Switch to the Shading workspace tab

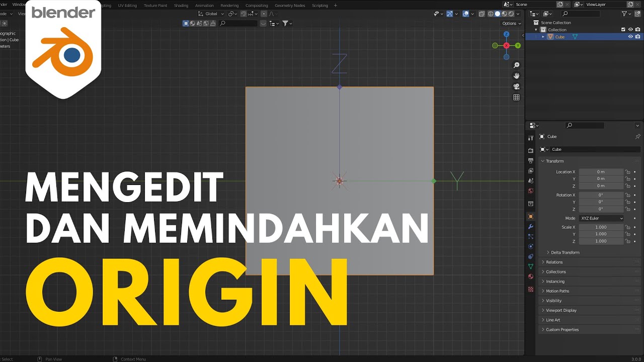coord(181,6)
